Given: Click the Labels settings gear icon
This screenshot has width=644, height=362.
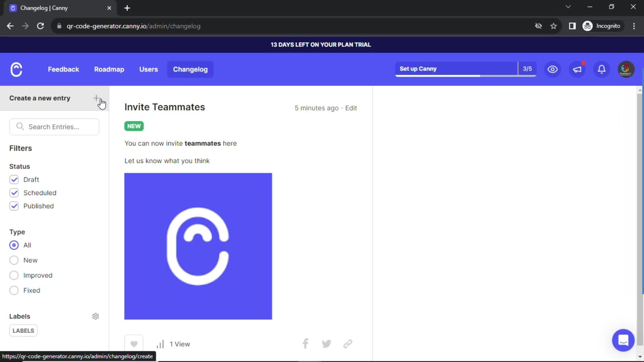Looking at the screenshot, I should [x=95, y=316].
